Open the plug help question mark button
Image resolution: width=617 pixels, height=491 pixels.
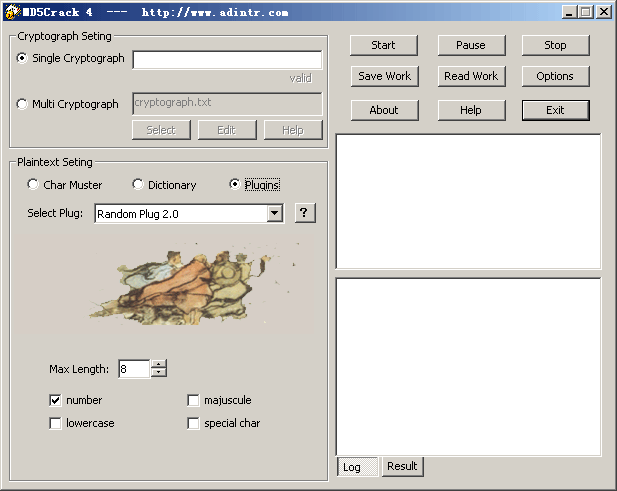click(x=305, y=213)
